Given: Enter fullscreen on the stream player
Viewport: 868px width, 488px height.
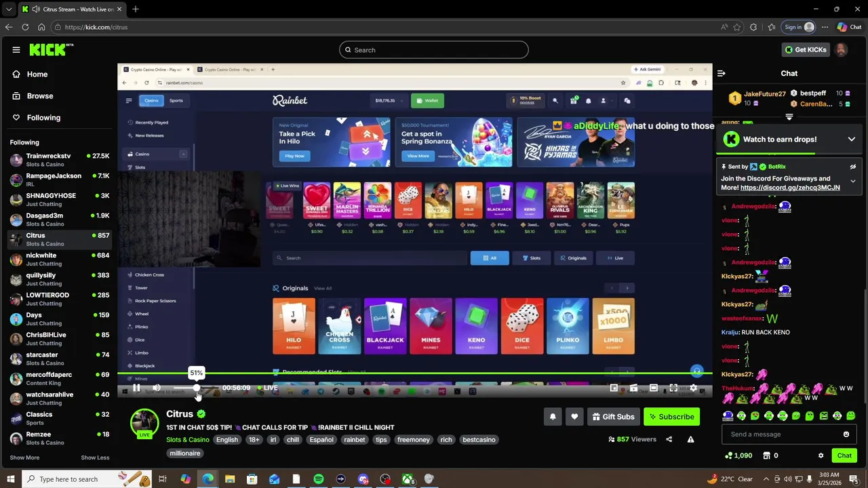Looking at the screenshot, I should (673, 388).
